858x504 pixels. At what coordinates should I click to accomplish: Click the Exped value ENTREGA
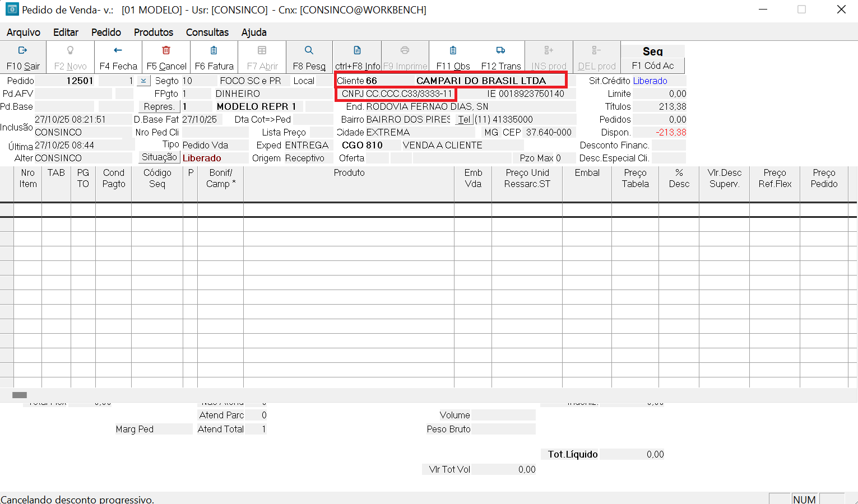(307, 145)
